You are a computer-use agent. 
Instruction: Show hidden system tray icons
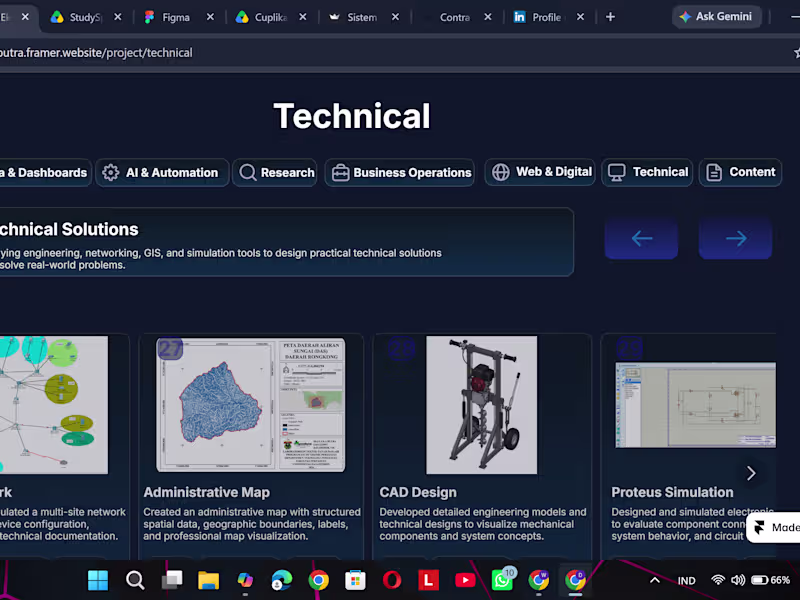(655, 580)
